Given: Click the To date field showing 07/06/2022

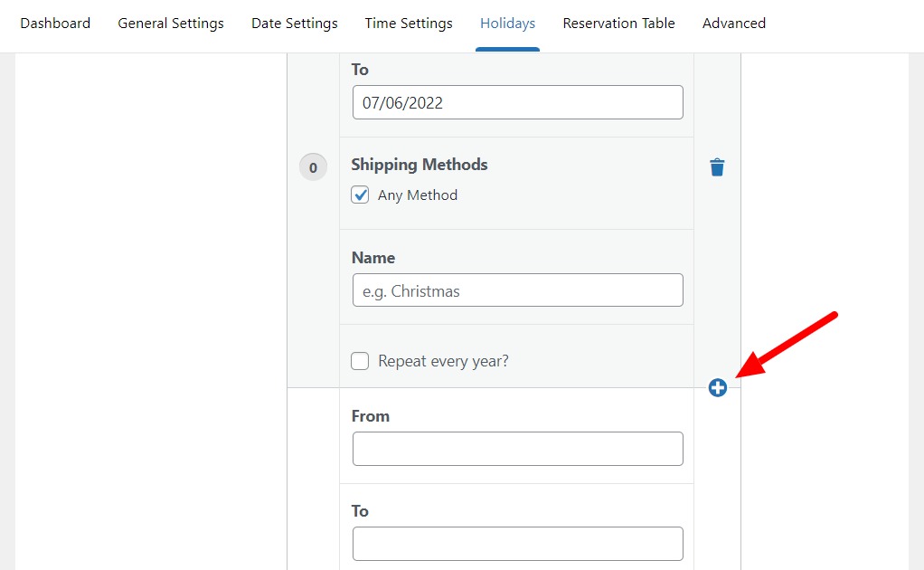Looking at the screenshot, I should click(517, 102).
